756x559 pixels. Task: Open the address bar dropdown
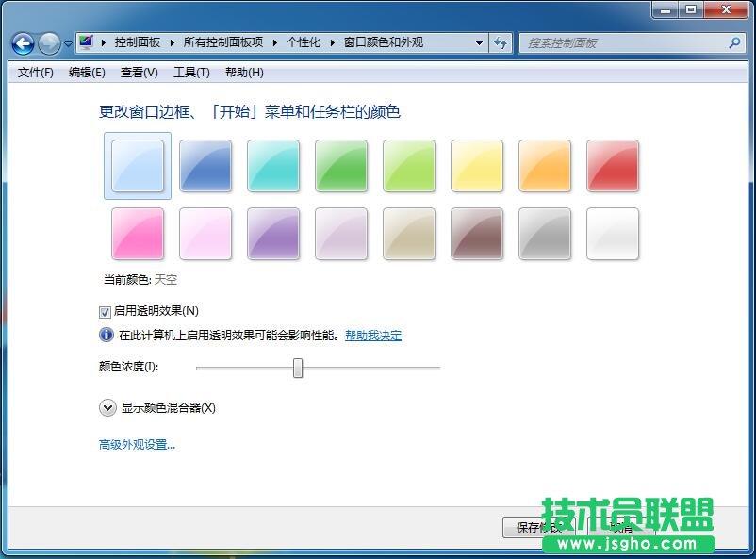tap(479, 42)
